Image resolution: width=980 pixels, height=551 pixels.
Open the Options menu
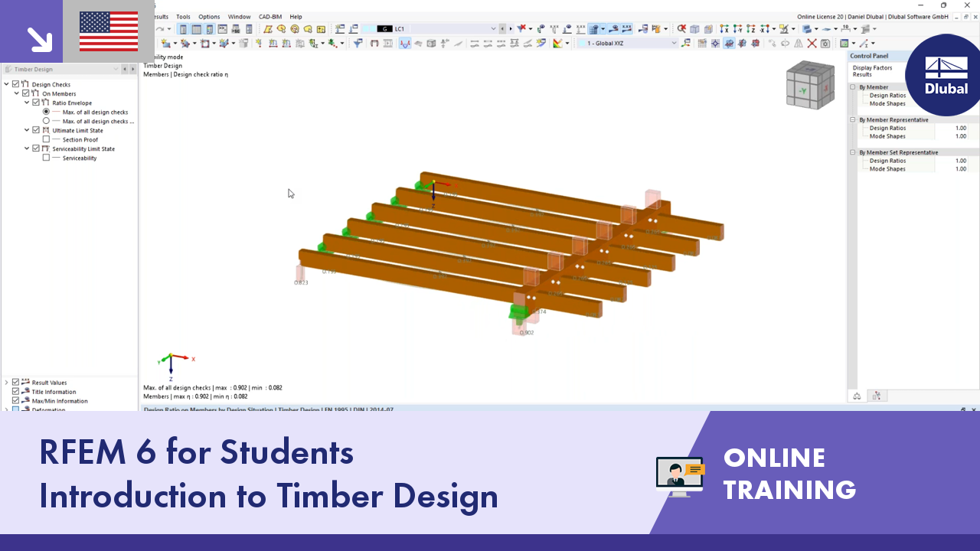[209, 16]
